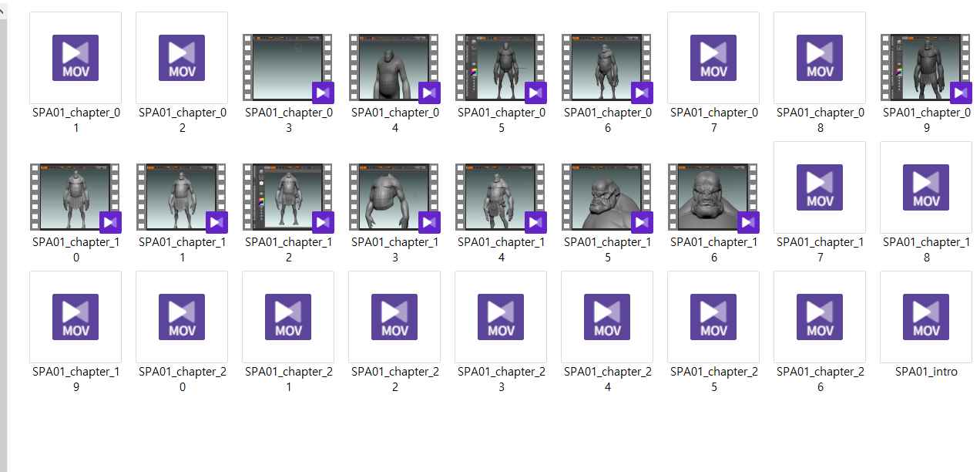
Task: Click the file name SPA01_chapter_25
Action: pos(713,379)
